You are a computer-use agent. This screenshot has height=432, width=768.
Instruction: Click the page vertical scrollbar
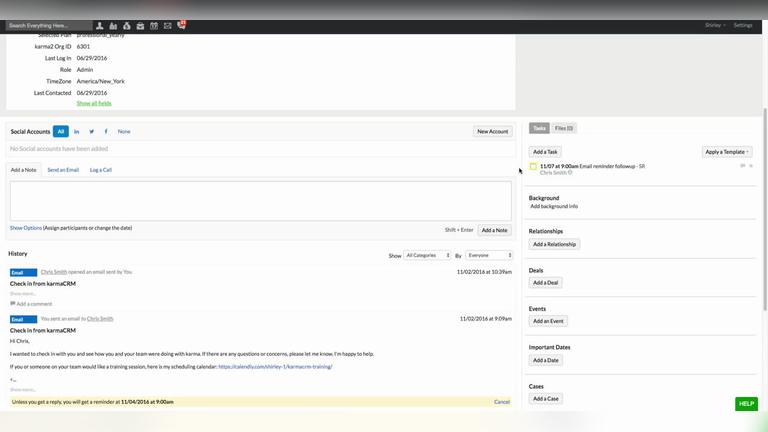click(765, 208)
